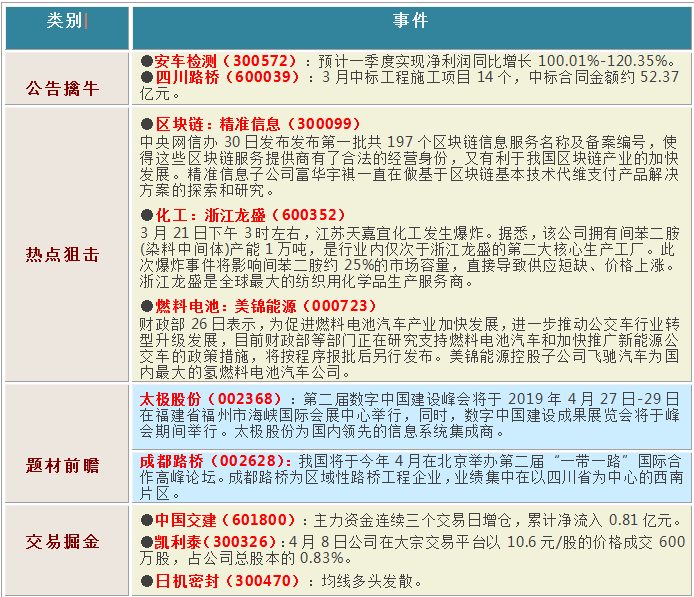Click text about 100.01%-120.35% profit growth

click(496, 61)
